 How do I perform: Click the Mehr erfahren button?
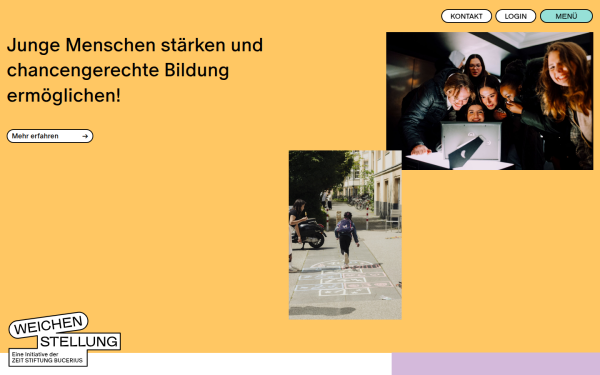coord(50,136)
